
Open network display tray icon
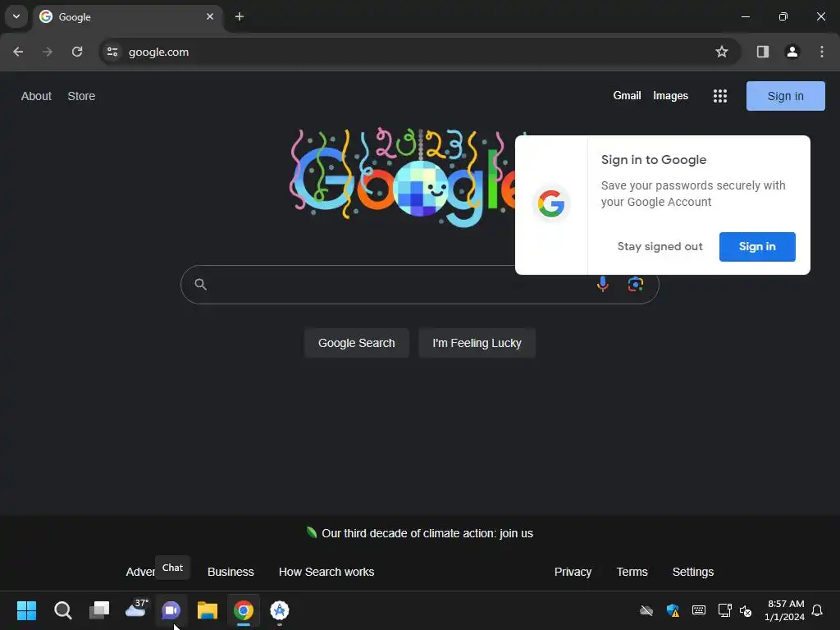click(725, 610)
